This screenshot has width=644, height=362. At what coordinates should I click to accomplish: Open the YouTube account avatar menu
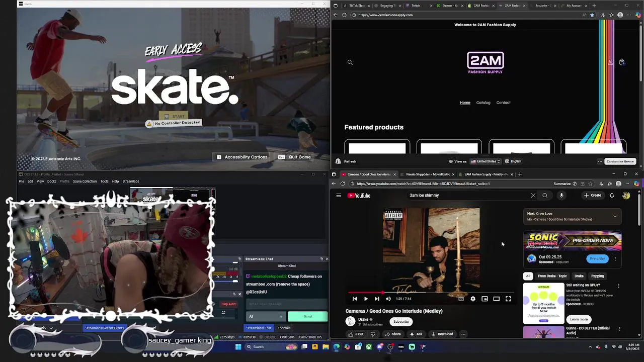click(x=626, y=196)
